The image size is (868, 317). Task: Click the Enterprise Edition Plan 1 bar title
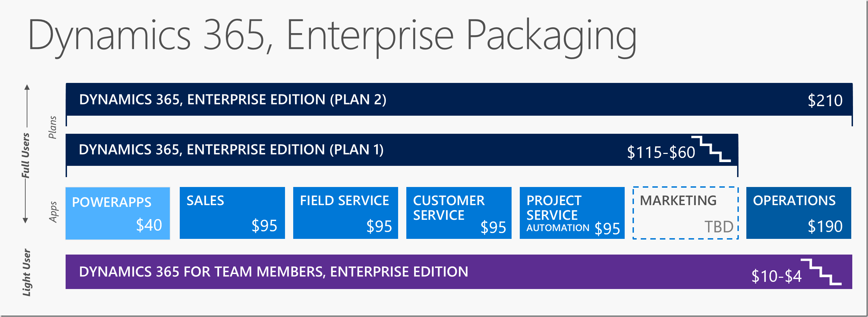[231, 150]
